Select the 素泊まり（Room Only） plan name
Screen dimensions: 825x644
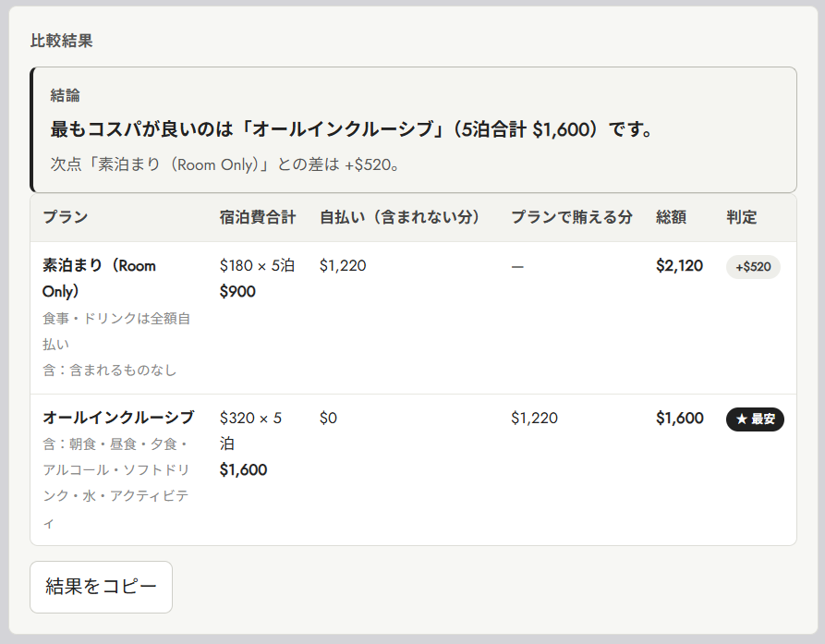[x=99, y=278]
